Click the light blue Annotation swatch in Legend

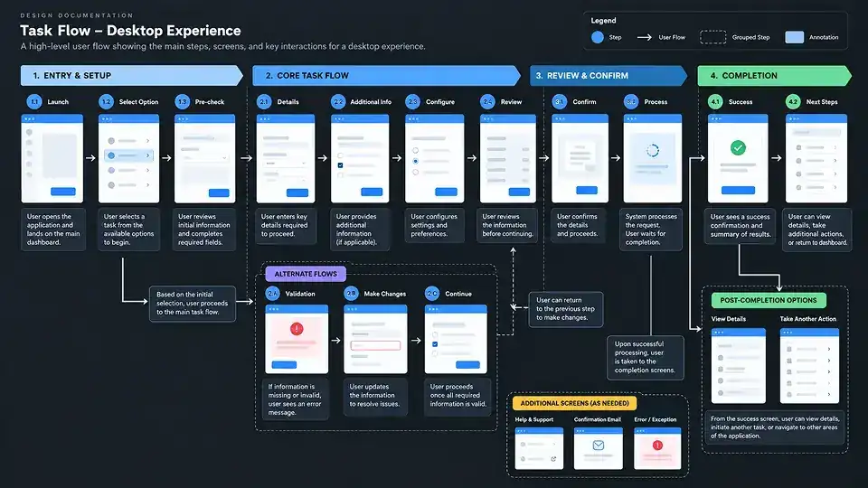[x=795, y=37]
